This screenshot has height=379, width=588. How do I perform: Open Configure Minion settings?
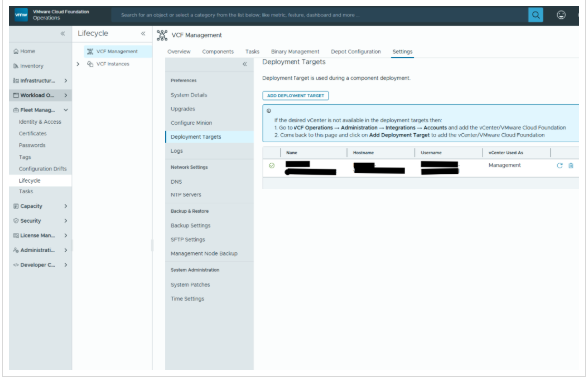tap(191, 123)
